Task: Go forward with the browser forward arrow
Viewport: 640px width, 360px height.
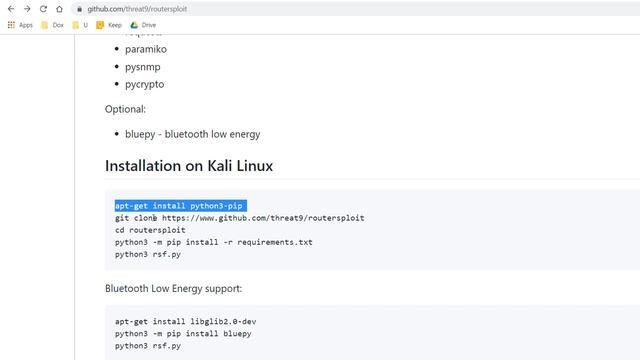Action: coord(27,9)
